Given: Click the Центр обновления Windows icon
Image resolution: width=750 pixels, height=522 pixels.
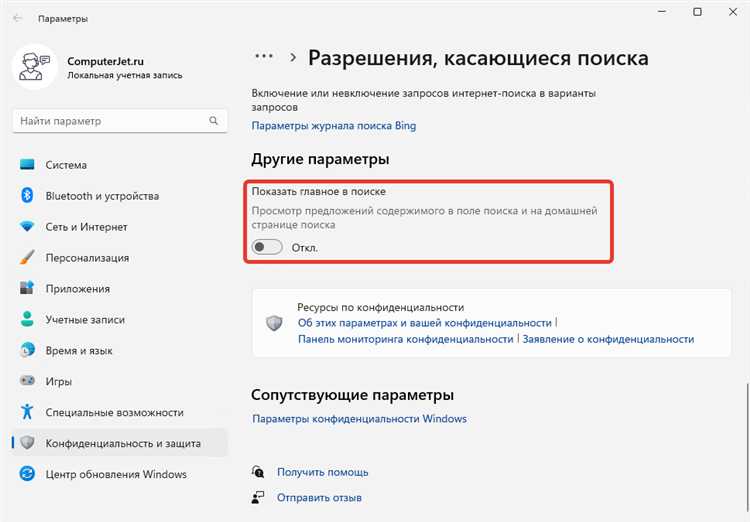Looking at the screenshot, I should point(27,474).
